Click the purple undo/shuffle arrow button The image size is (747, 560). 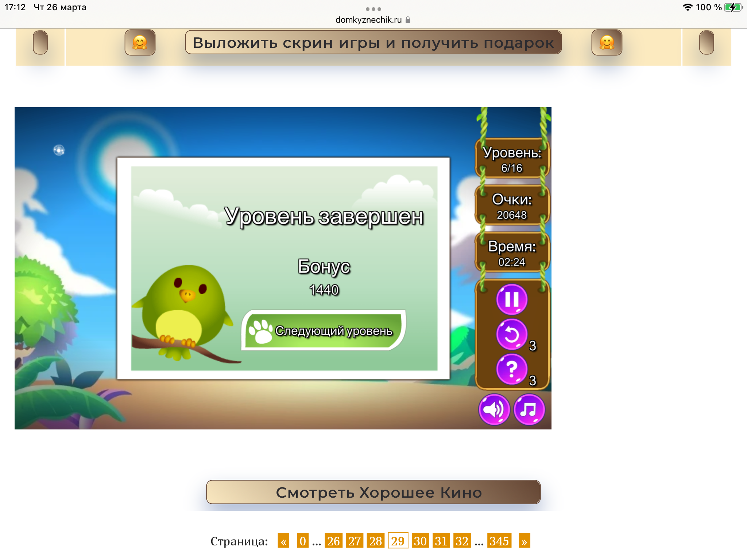tap(512, 334)
